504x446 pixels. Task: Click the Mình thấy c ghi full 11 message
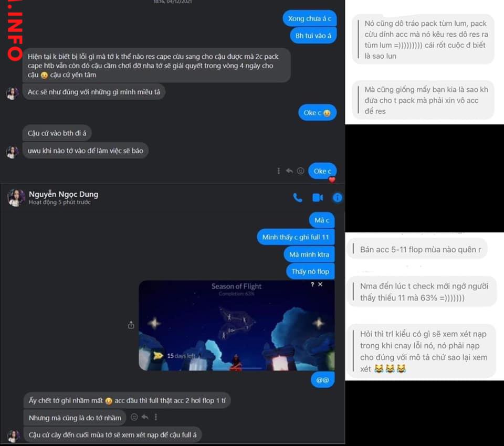296,237
